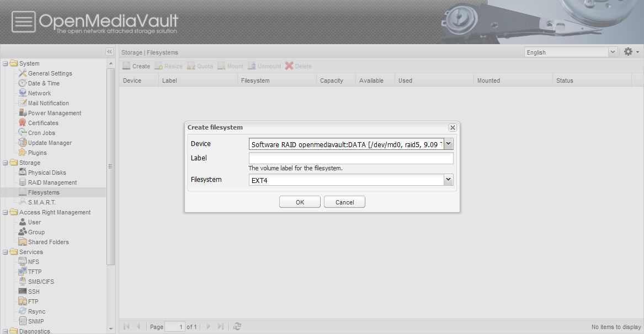Open S.M.A.R.T. icon
This screenshot has width=644, height=334.
(23, 202)
